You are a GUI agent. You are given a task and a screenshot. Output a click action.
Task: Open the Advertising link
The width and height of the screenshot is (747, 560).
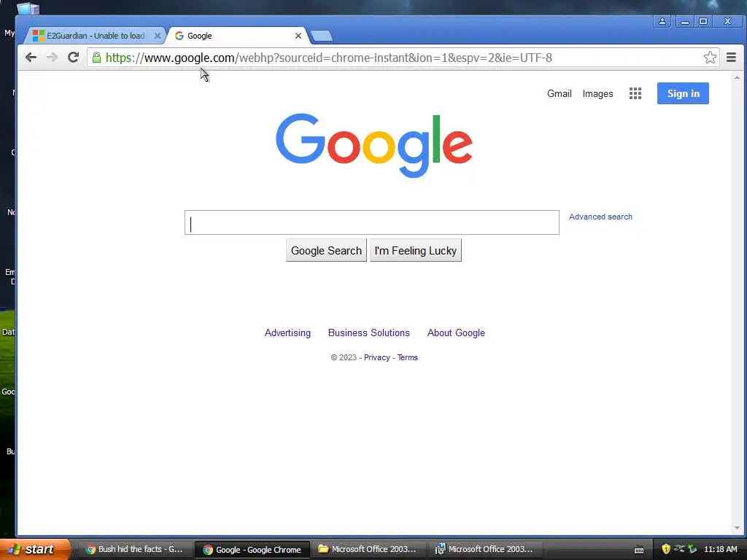click(x=287, y=332)
